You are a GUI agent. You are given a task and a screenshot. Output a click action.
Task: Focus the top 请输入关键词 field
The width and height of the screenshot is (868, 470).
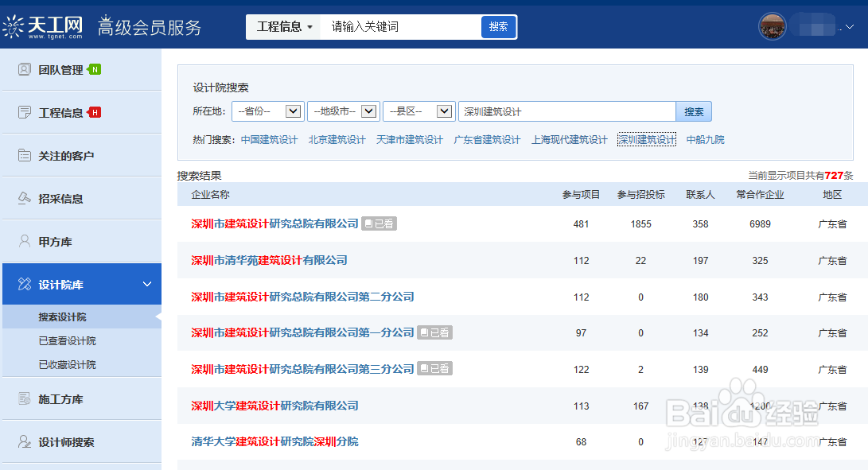400,26
